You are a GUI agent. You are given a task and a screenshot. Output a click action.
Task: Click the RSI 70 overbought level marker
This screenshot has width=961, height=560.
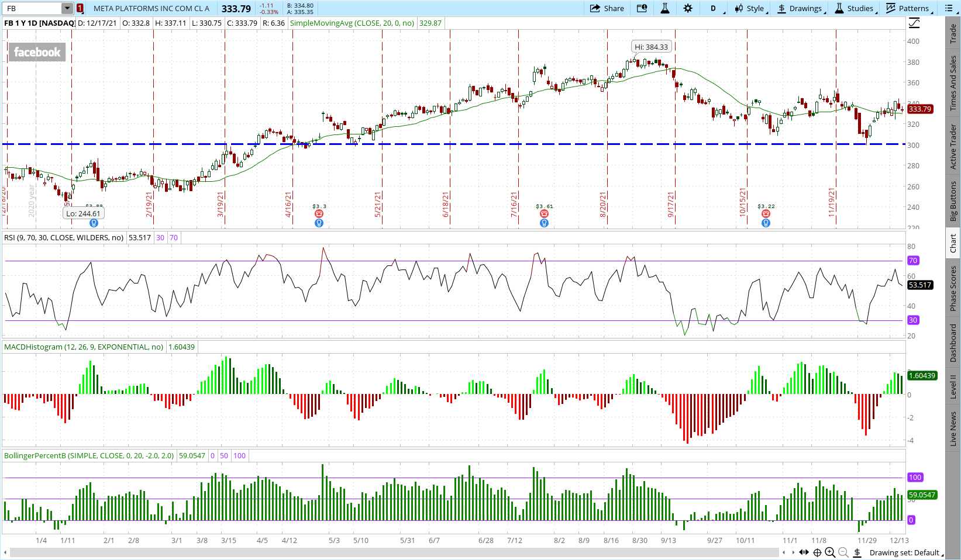(913, 261)
